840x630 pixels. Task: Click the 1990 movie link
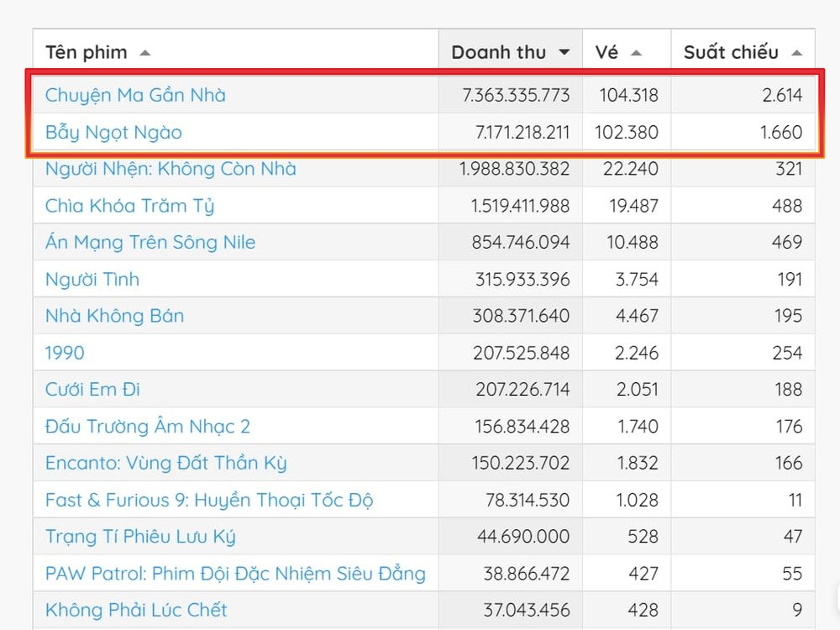click(65, 353)
